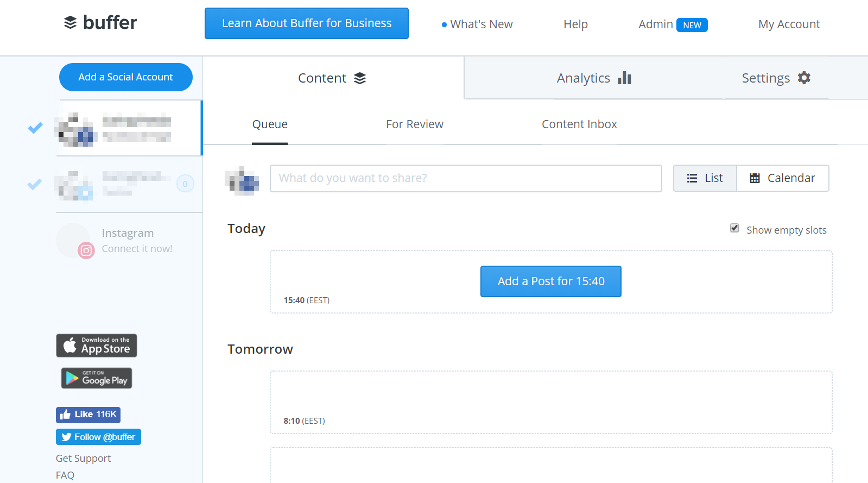868x483 pixels.
Task: Focus the What do you want to share field
Action: [466, 178]
